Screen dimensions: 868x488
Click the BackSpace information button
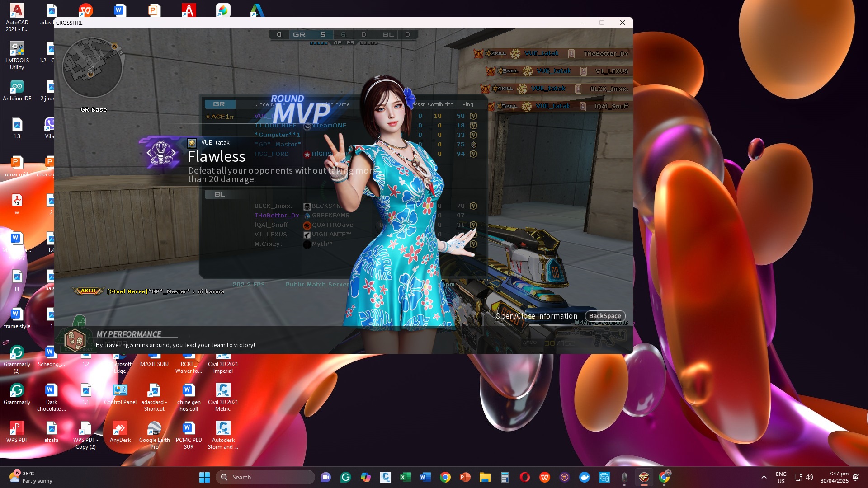pyautogui.click(x=605, y=316)
